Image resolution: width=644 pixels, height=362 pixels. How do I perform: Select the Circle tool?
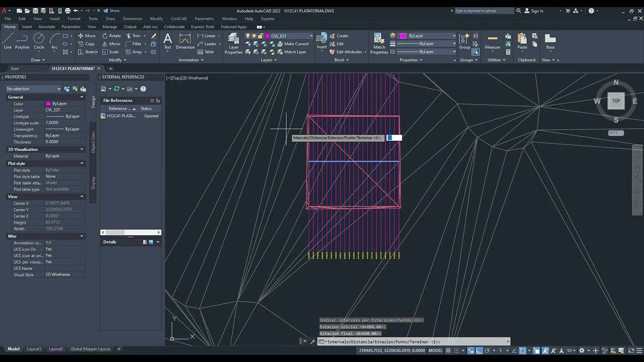tap(39, 41)
